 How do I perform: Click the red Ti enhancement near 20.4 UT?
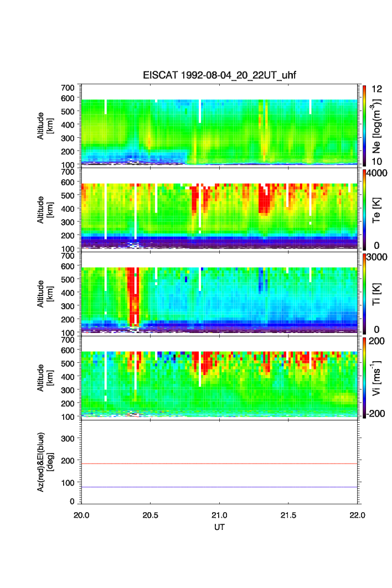pyautogui.click(x=133, y=296)
